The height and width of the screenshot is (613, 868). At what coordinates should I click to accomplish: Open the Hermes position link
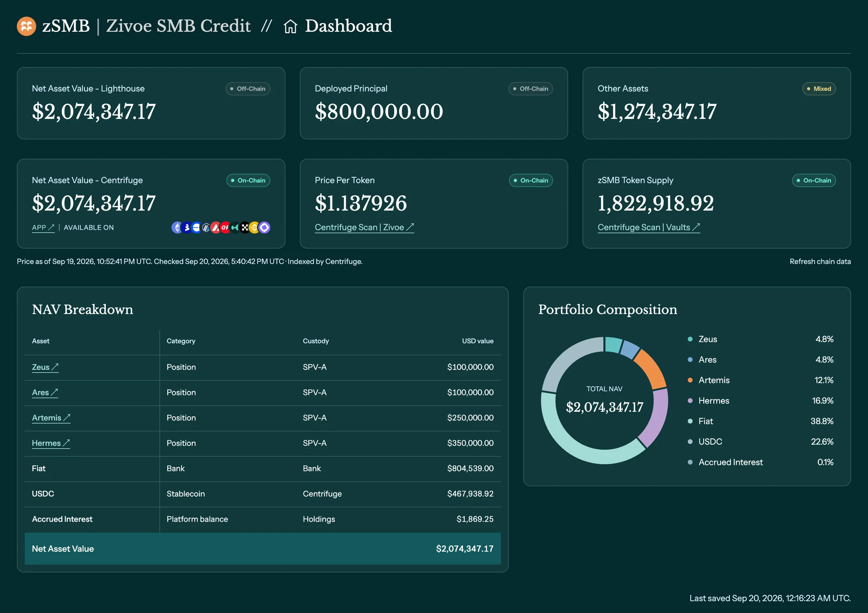click(x=51, y=443)
